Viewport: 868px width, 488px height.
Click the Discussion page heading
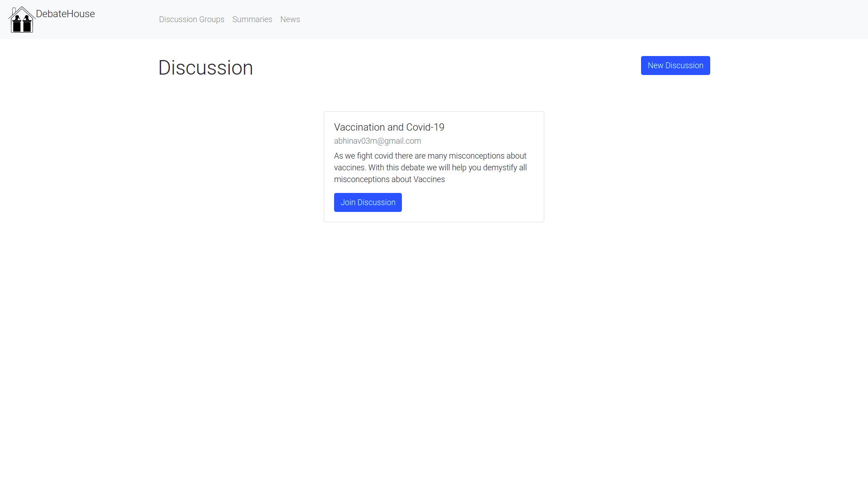click(x=205, y=68)
